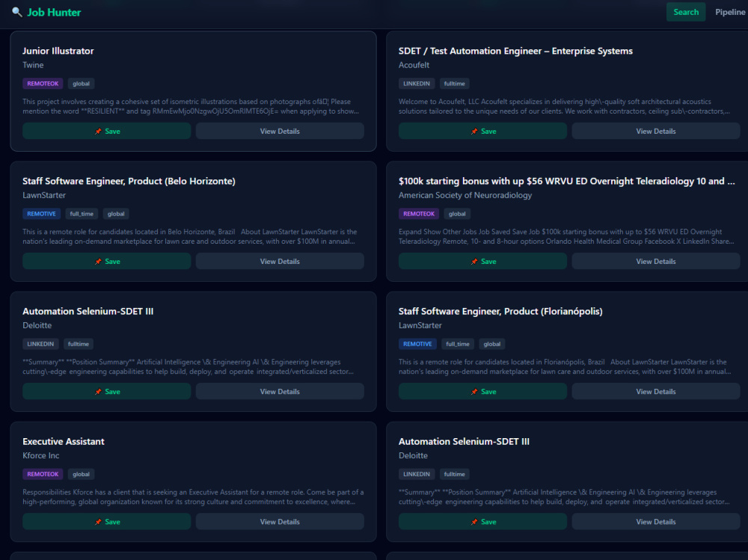Image resolution: width=748 pixels, height=560 pixels.
Task: View details for Junior Illustrator job
Action: pyautogui.click(x=280, y=131)
